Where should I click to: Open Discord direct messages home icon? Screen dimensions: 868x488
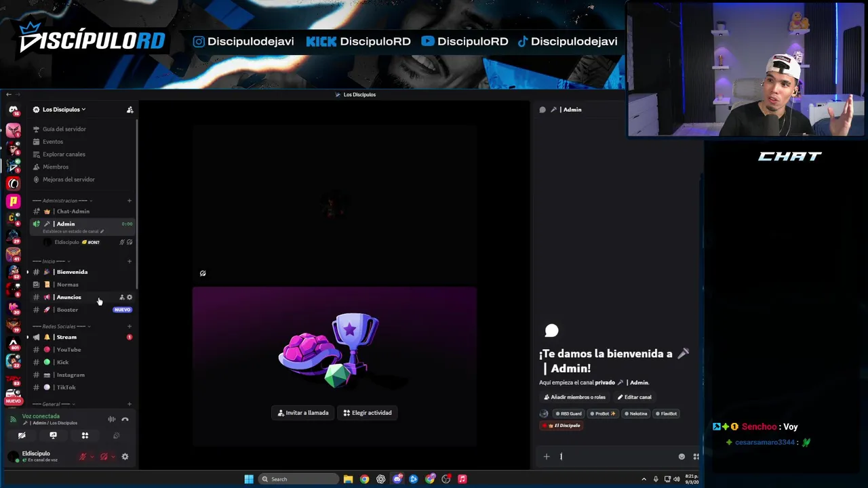point(13,110)
